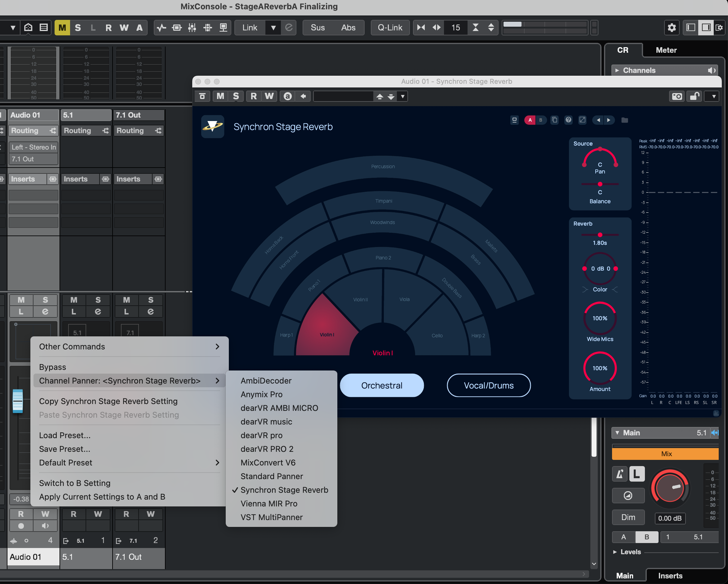Enable record on Audio 01 channel
This screenshot has width=728, height=584.
(21, 526)
